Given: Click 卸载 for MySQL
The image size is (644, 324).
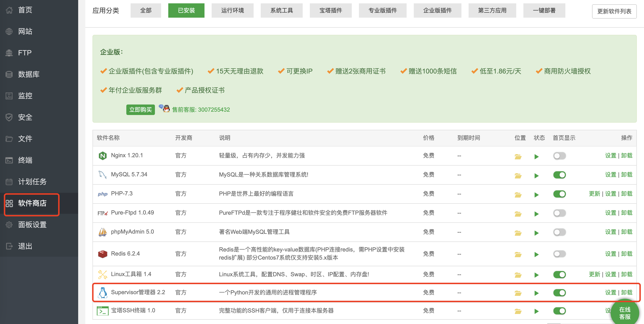Looking at the screenshot, I should tap(627, 175).
